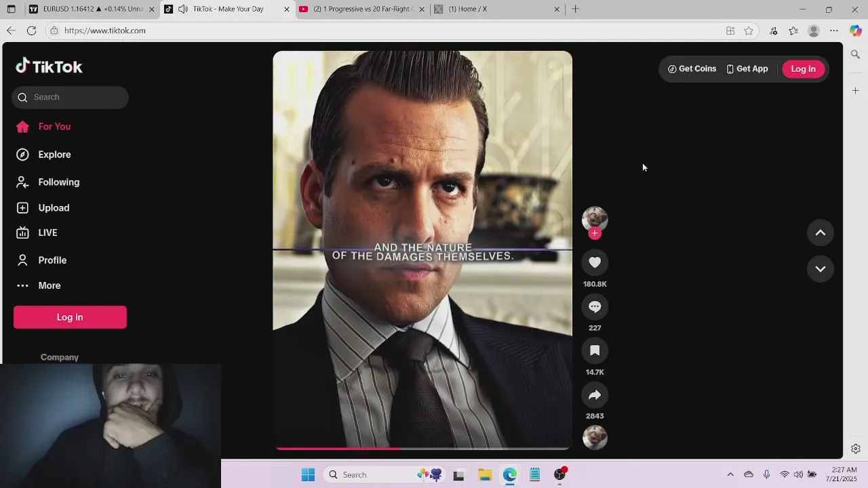Open the OneDrive cloud tray icon
The width and height of the screenshot is (868, 488).
(749, 474)
